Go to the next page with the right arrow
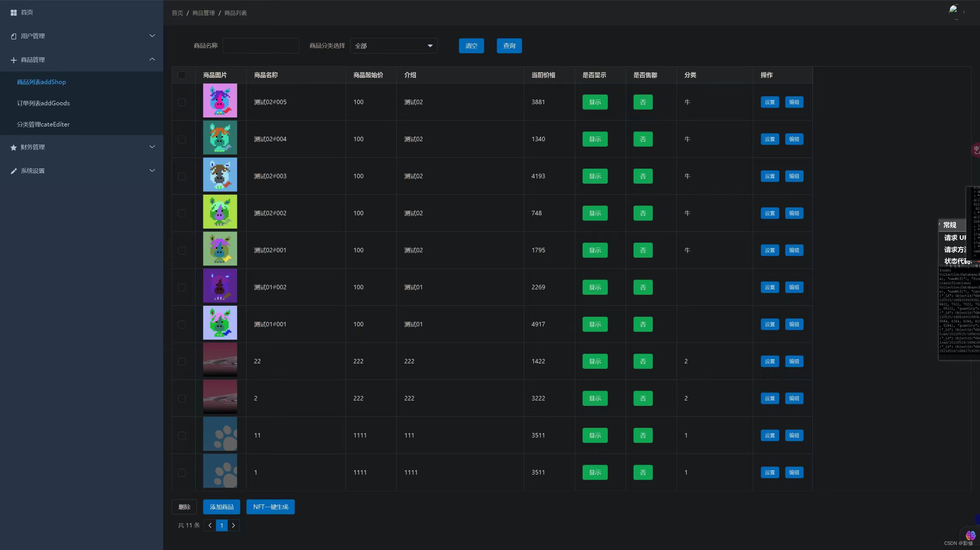 click(233, 525)
